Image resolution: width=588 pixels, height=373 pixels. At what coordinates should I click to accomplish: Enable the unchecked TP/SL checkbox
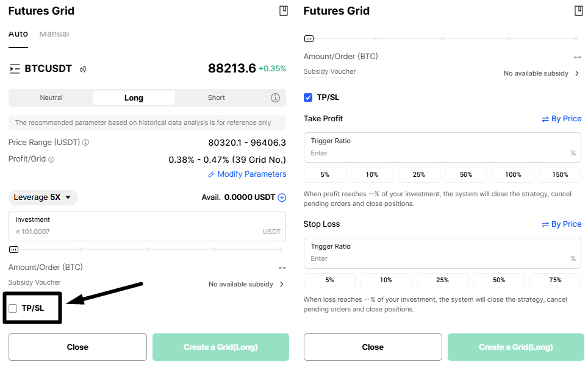pyautogui.click(x=13, y=308)
